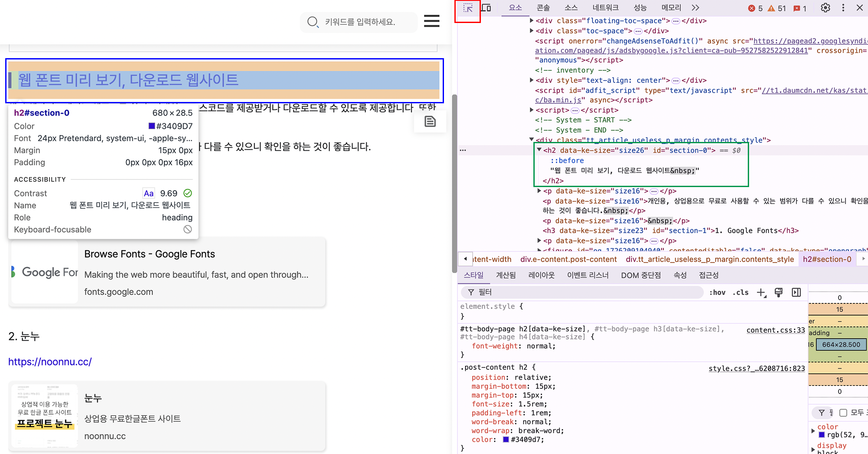Click the red error count indicator
The width and height of the screenshot is (868, 454).
pyautogui.click(x=756, y=8)
